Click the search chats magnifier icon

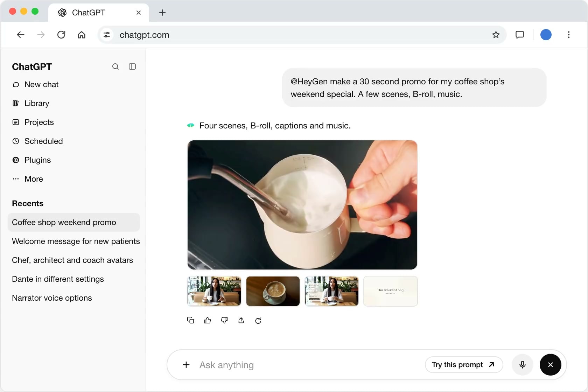point(115,66)
